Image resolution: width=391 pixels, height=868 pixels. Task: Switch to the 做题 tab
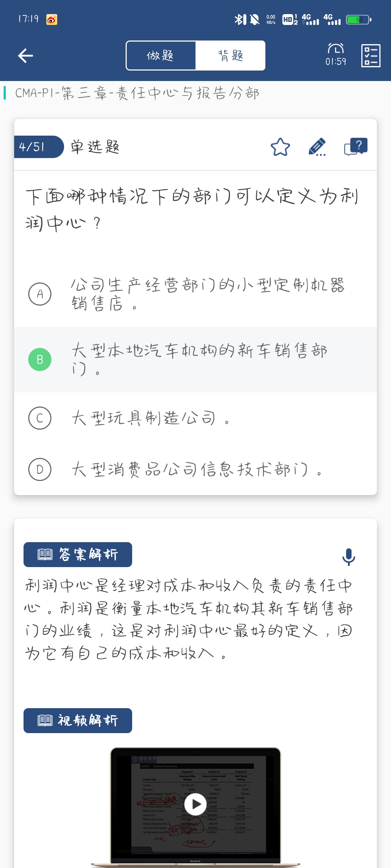161,56
